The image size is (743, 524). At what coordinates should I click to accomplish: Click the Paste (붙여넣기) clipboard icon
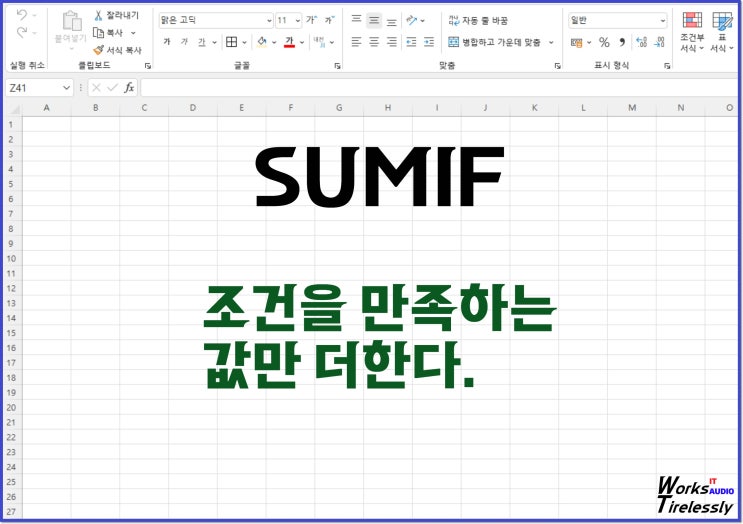72,21
